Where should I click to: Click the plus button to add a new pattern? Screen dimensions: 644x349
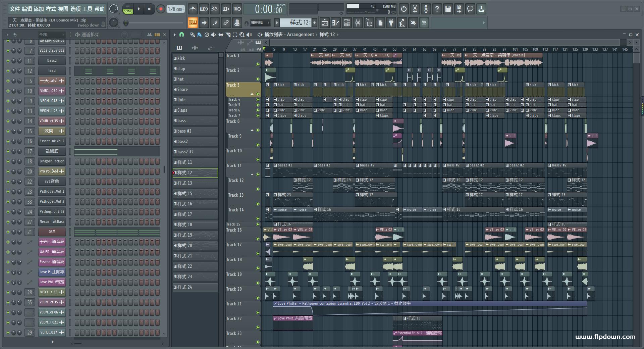click(314, 23)
